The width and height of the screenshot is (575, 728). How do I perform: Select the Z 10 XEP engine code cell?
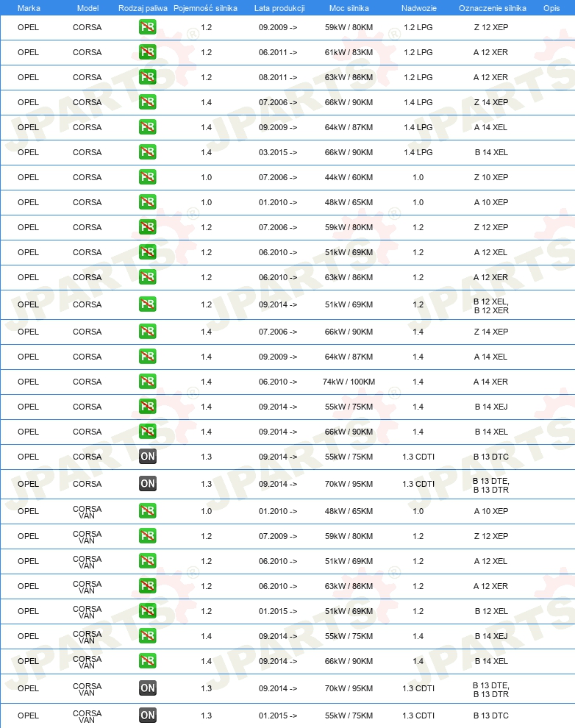click(491, 177)
